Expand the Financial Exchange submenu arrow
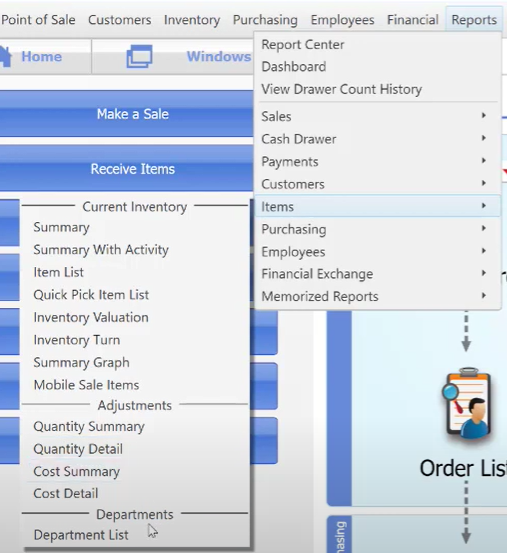Viewport: 507px width, 553px height. coord(484,273)
